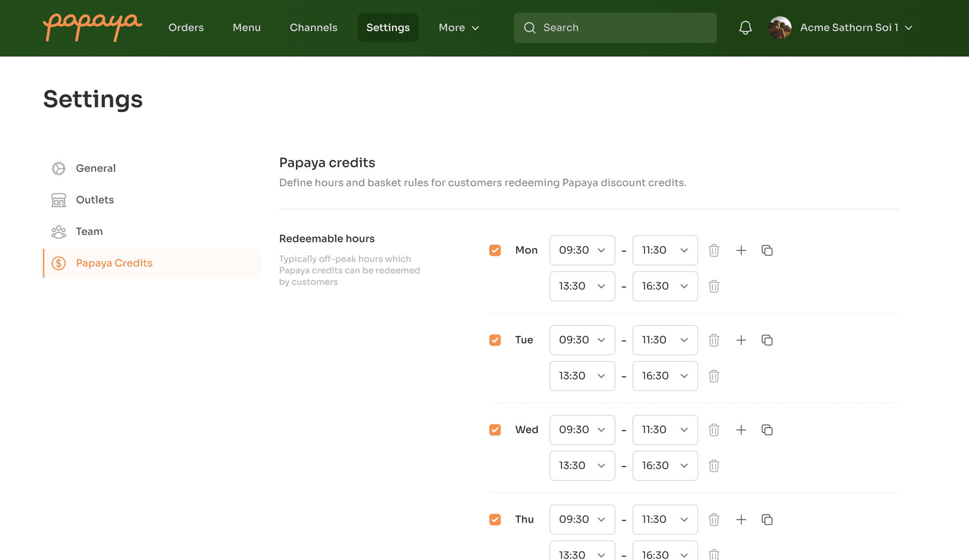The width and height of the screenshot is (969, 560).
Task: Open Wednesday's 16:30 end time dropdown
Action: tap(665, 466)
